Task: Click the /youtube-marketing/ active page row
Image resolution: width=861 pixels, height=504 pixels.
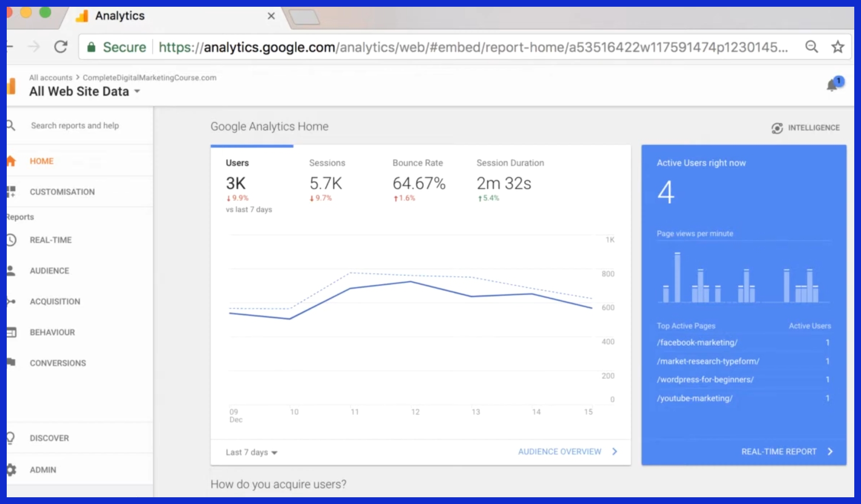Action: pyautogui.click(x=744, y=398)
